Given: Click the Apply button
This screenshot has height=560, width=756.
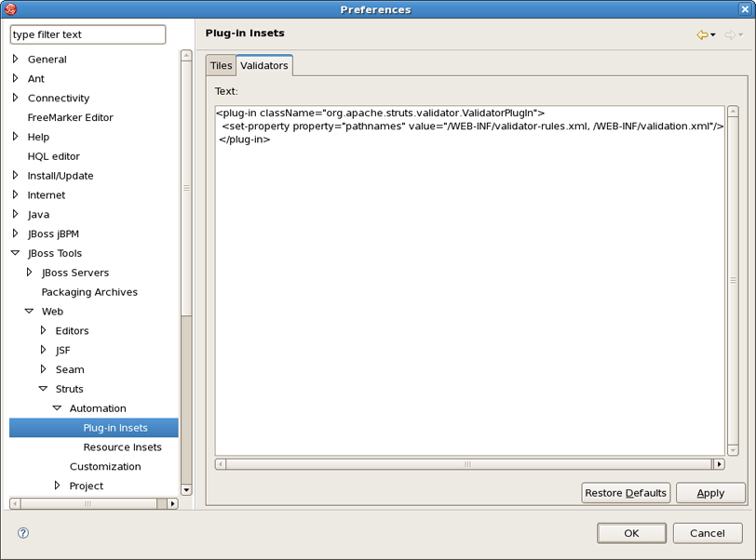Looking at the screenshot, I should coord(710,493).
